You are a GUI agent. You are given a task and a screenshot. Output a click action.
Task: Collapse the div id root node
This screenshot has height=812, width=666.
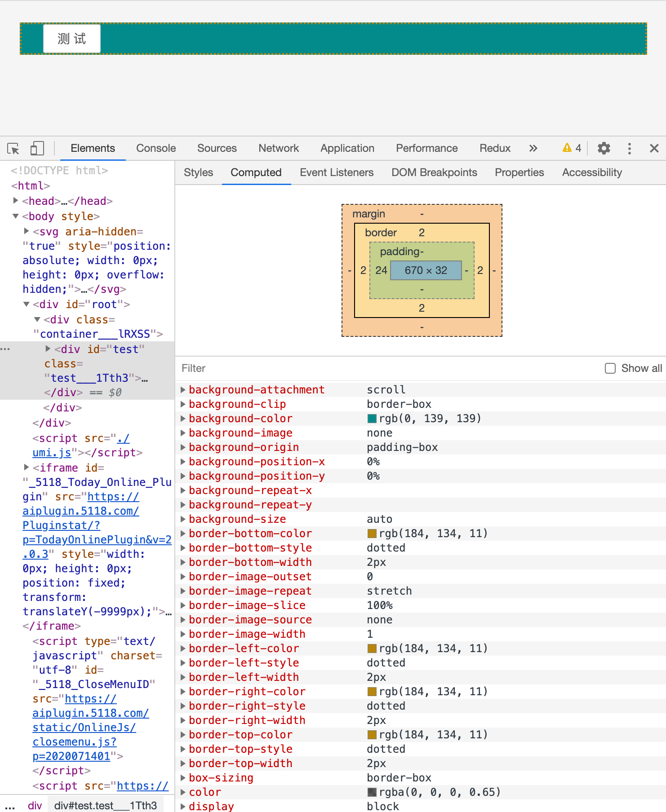tap(27, 304)
